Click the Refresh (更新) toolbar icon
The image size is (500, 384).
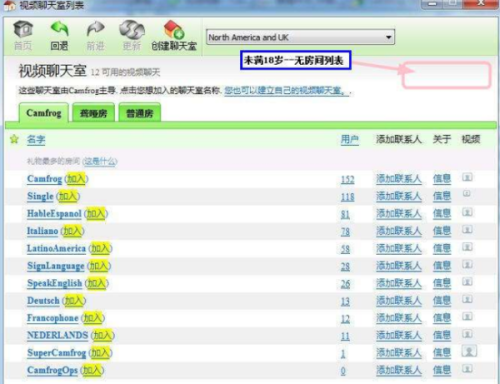[x=132, y=30]
